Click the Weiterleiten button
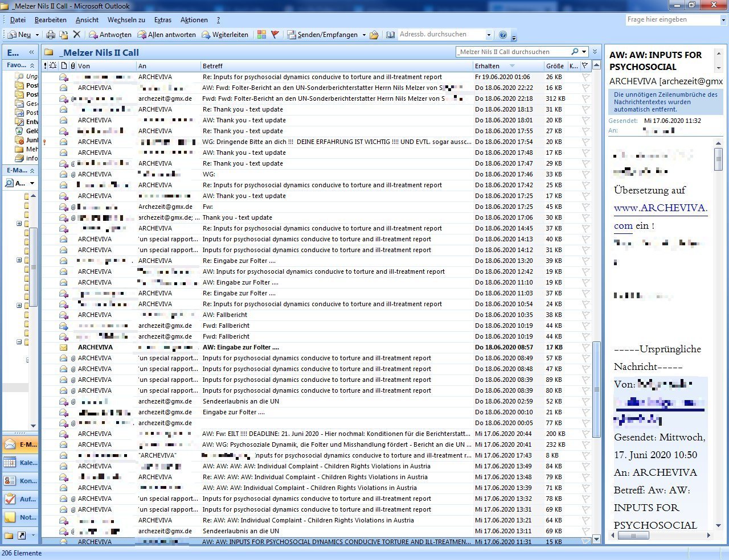 tap(225, 35)
